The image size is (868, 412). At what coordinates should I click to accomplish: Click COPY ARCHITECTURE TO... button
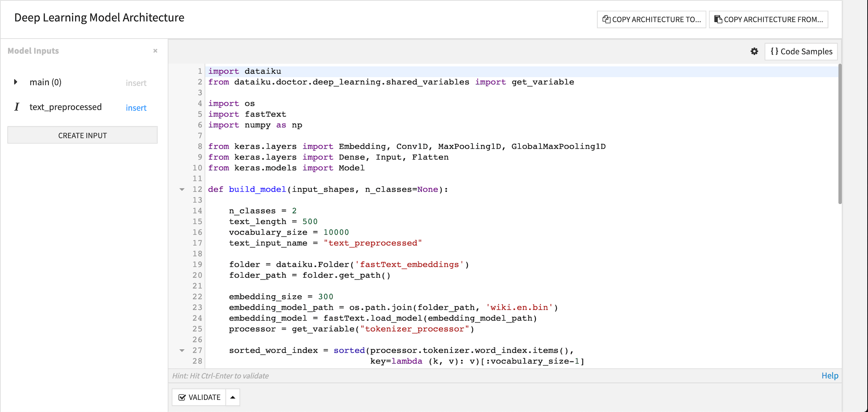(651, 19)
